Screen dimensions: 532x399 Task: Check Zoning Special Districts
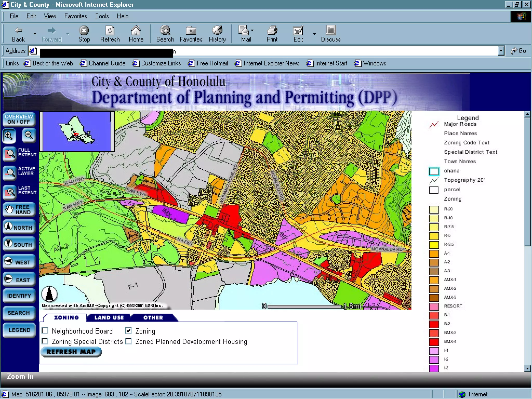[x=45, y=341]
